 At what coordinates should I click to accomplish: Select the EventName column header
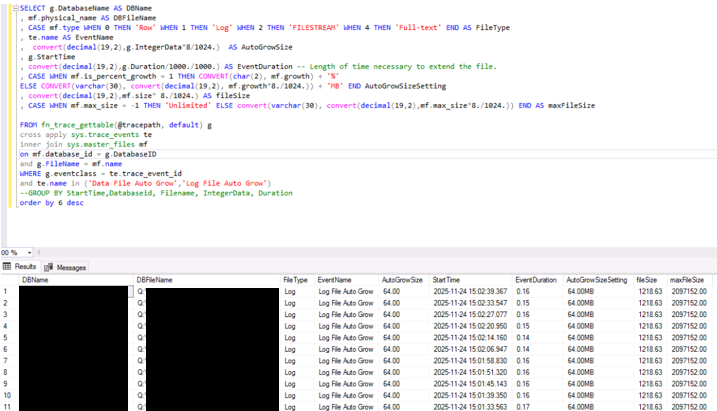(335, 280)
